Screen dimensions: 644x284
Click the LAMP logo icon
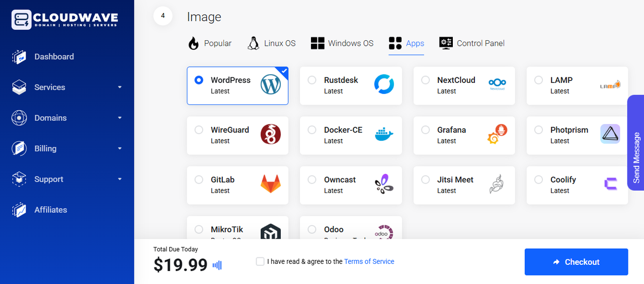point(610,85)
